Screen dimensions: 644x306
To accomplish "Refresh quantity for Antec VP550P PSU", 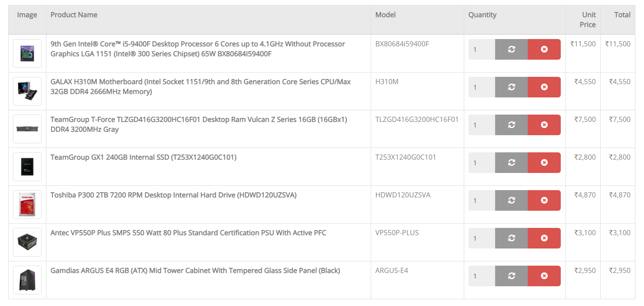I will [x=511, y=238].
